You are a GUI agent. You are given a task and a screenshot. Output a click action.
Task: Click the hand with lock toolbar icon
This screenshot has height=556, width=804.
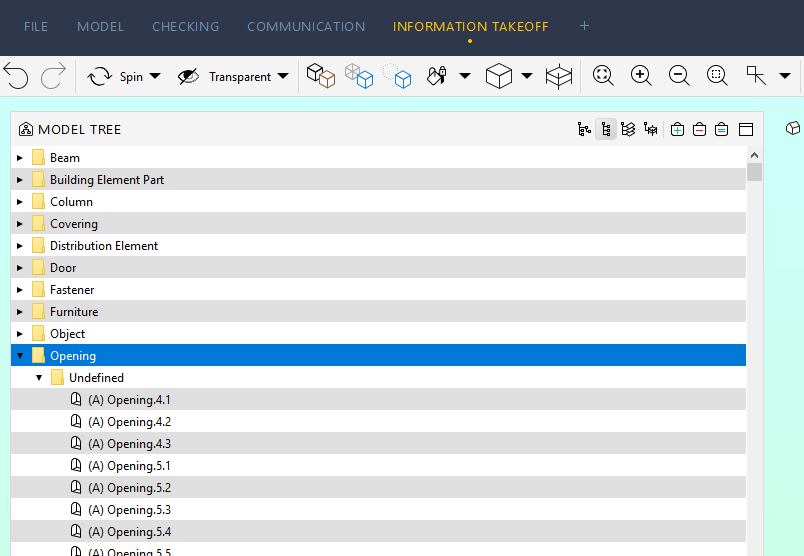pyautogui.click(x=436, y=76)
